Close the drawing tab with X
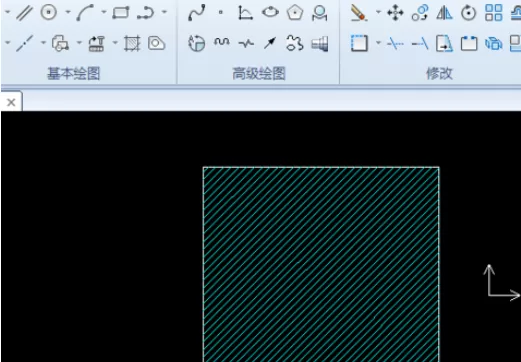 [11, 102]
